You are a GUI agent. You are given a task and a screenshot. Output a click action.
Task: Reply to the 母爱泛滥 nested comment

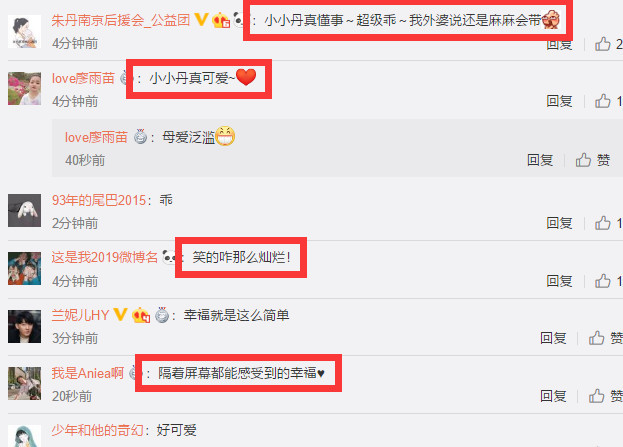tap(540, 160)
